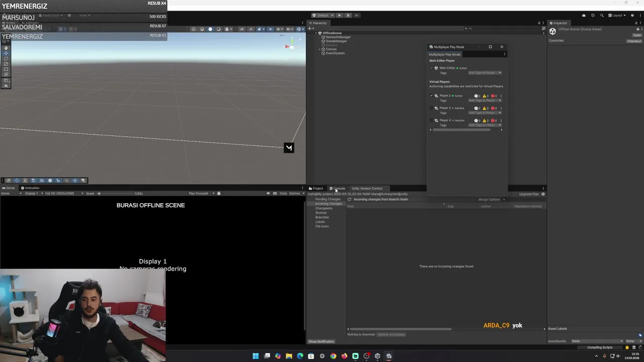
Task: Click the Merge Options button
Action: 489,200
